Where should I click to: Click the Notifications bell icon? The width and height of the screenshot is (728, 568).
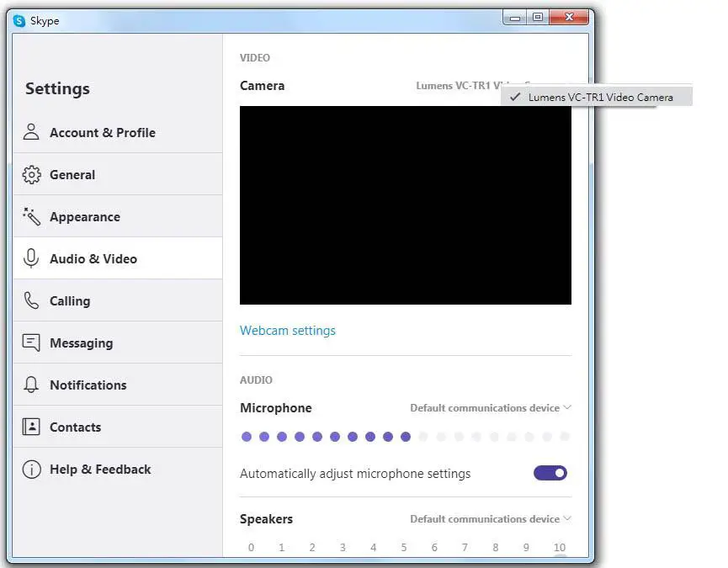(x=31, y=385)
